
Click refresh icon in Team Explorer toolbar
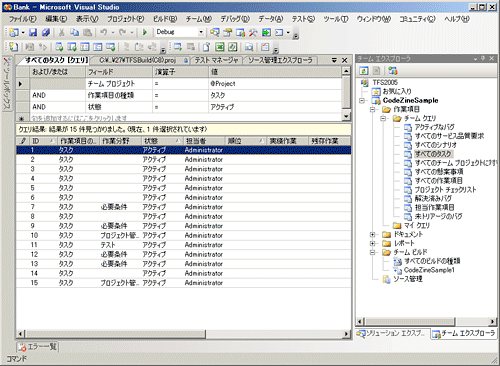364,71
